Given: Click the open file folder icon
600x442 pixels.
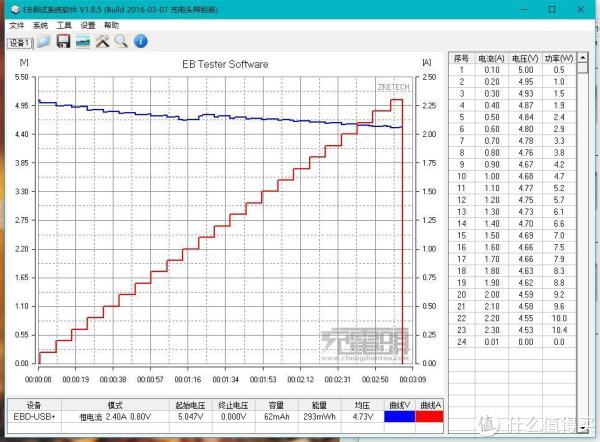Looking at the screenshot, I should (45, 41).
